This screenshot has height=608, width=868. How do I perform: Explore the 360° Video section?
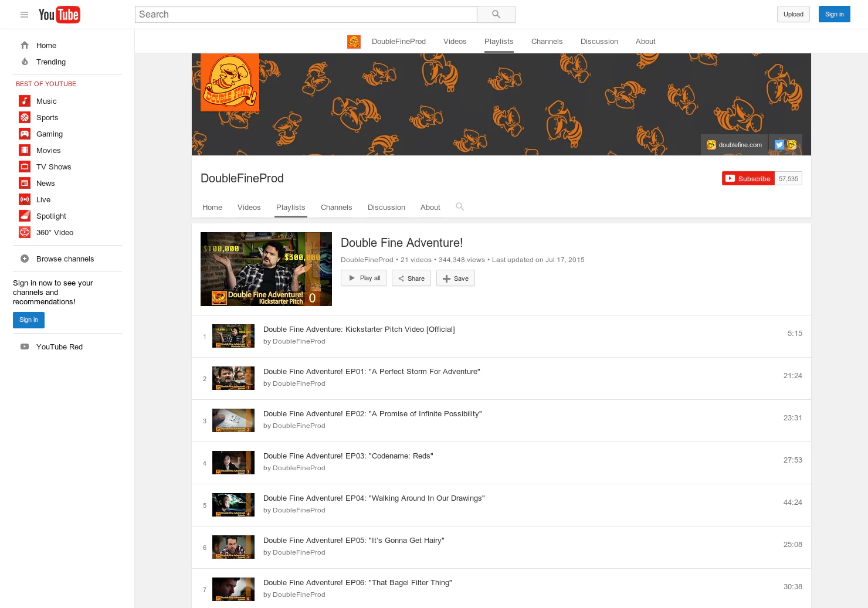55,232
